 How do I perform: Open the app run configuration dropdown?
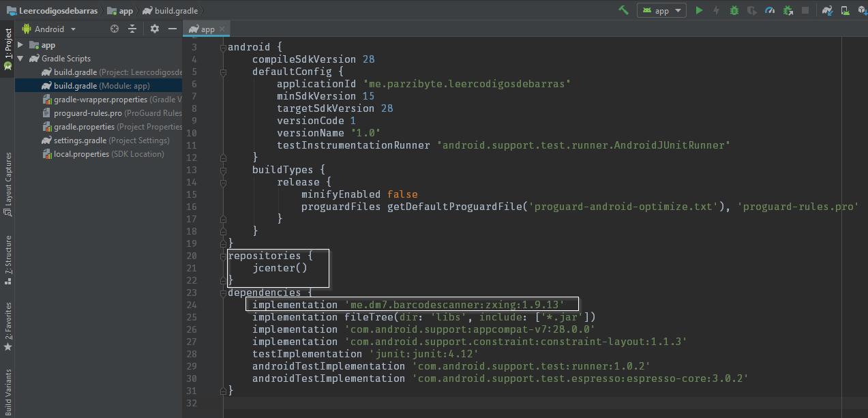click(661, 10)
